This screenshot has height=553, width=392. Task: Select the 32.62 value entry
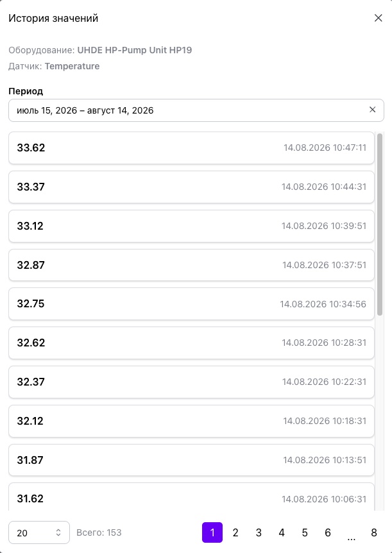click(191, 343)
